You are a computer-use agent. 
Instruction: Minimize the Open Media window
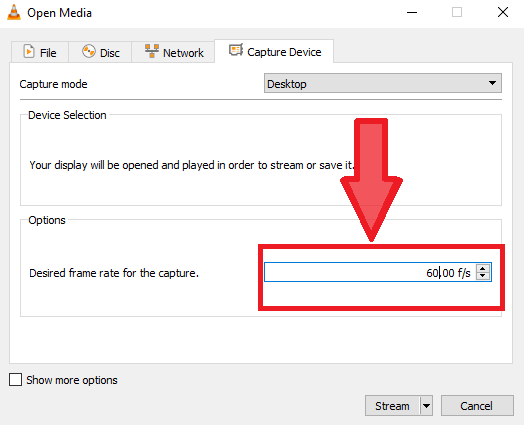point(412,13)
